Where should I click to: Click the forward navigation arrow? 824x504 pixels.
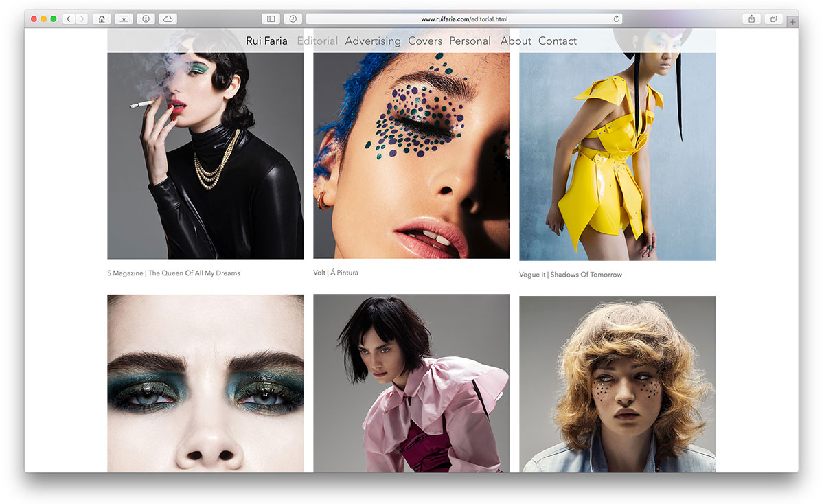coord(82,19)
